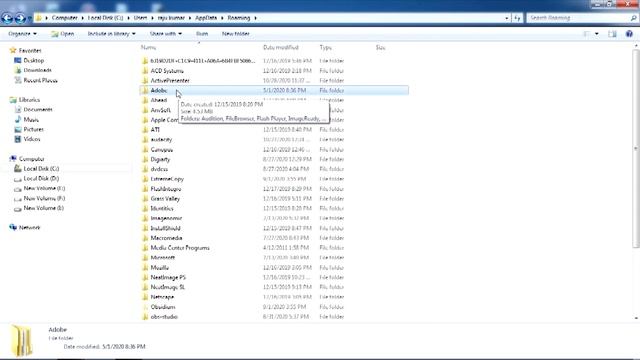Select the Media Center Programs folder icon
Image resolution: width=640 pixels, height=360 pixels.
click(145, 248)
